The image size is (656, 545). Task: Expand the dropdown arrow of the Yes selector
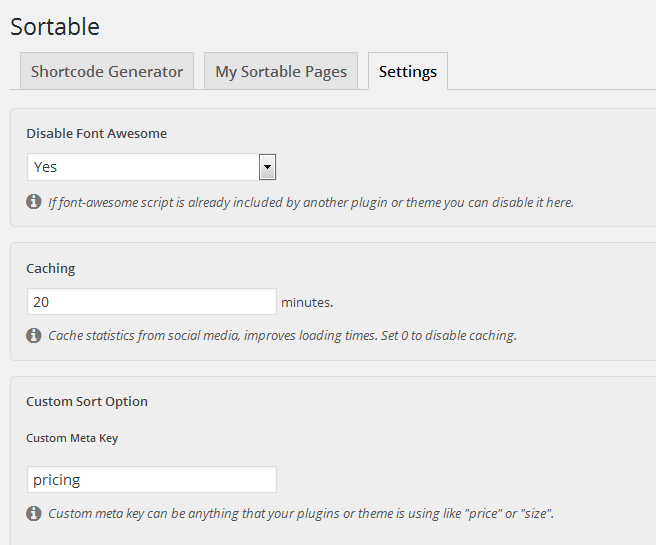(x=267, y=167)
